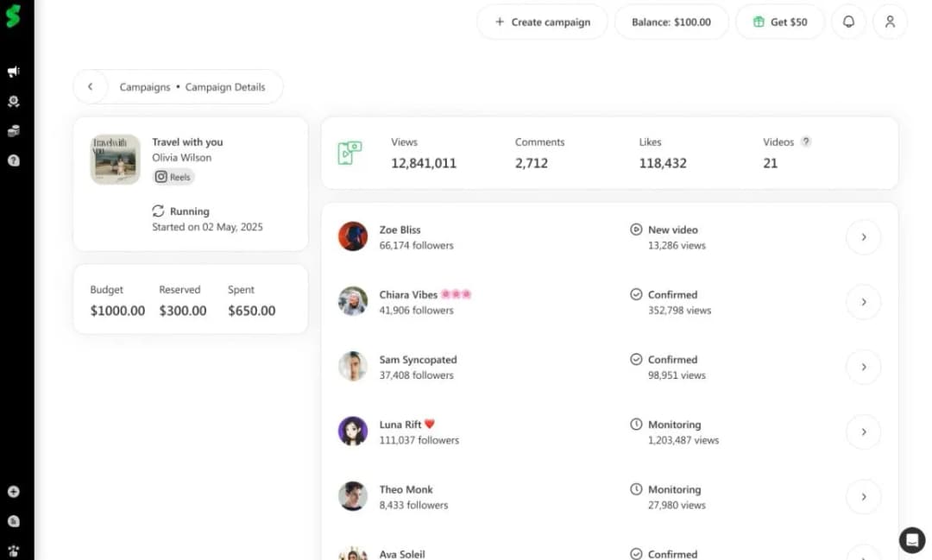Click the Balance: $100.00 button

(x=671, y=22)
